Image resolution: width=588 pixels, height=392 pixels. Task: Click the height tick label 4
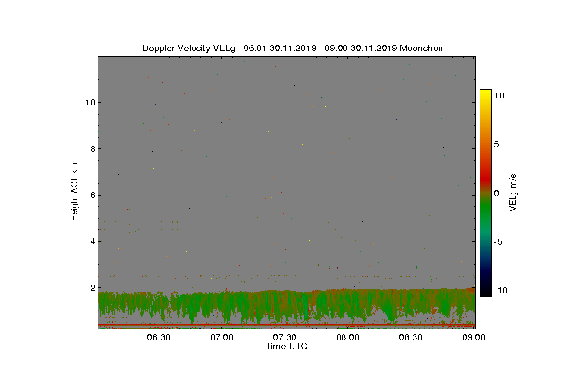click(92, 241)
